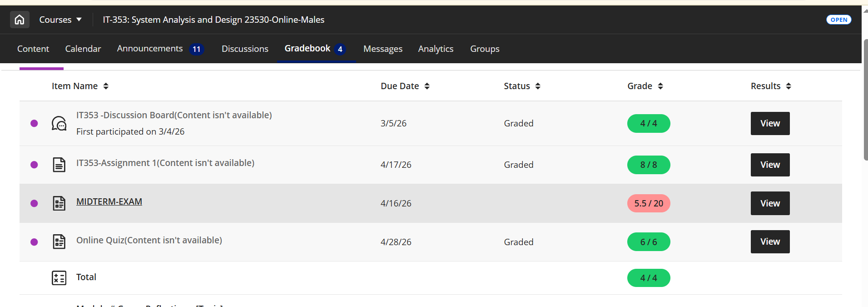Switch to the Announcements tab

(x=160, y=49)
